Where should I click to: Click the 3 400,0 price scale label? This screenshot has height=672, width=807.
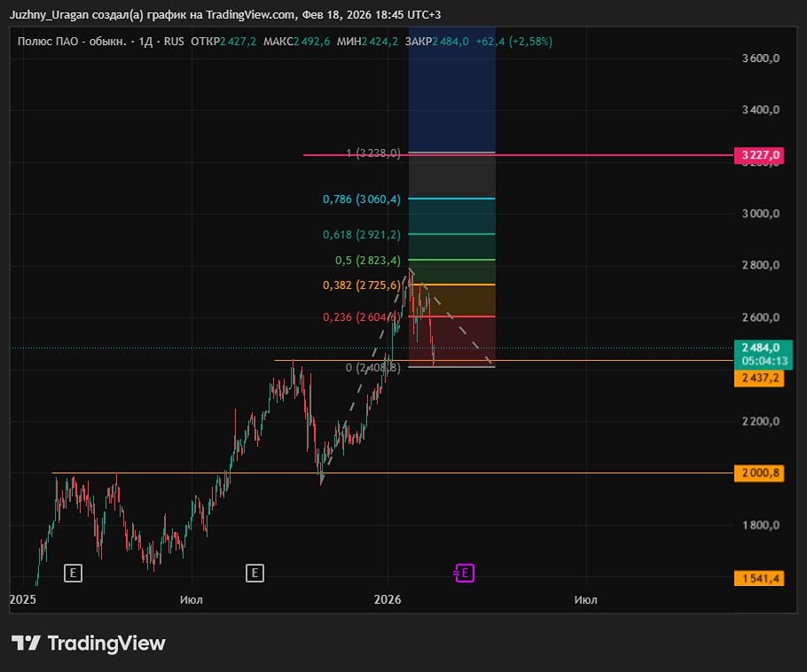(x=761, y=110)
